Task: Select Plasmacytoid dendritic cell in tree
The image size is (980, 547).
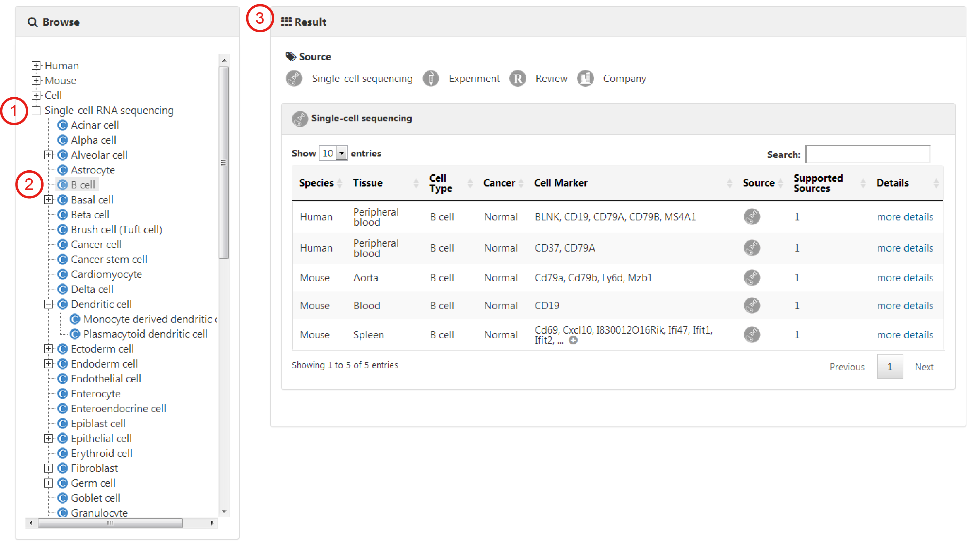Action: (x=145, y=334)
